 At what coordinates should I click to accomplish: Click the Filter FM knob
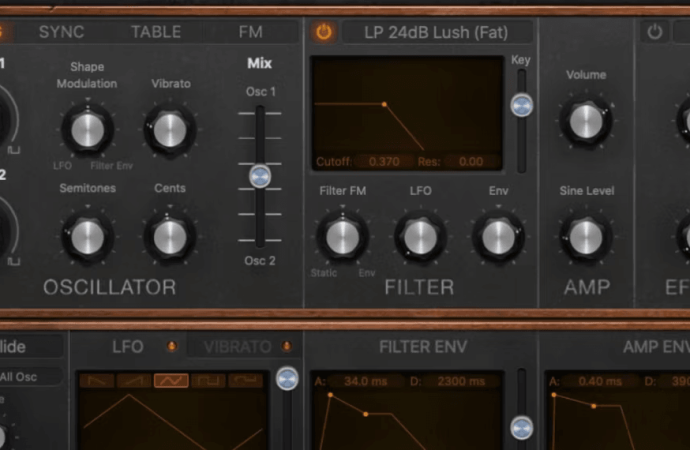point(342,238)
